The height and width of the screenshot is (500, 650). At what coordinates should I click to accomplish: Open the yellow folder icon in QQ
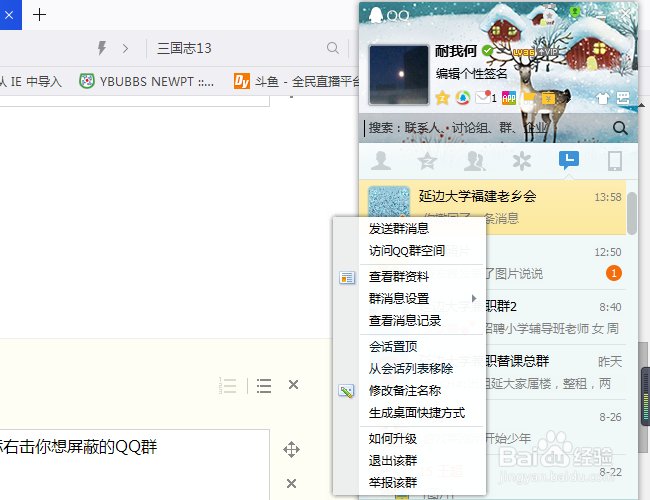pyautogui.click(x=529, y=98)
